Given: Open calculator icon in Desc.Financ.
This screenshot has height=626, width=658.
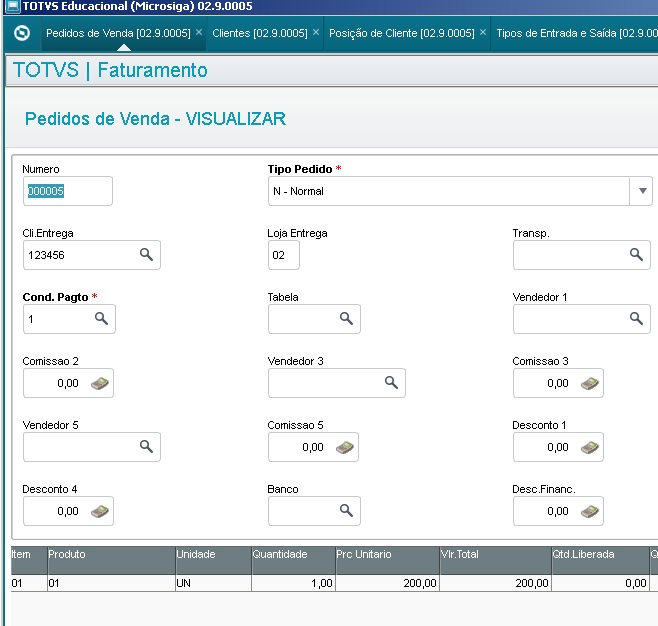Looking at the screenshot, I should click(x=590, y=511).
